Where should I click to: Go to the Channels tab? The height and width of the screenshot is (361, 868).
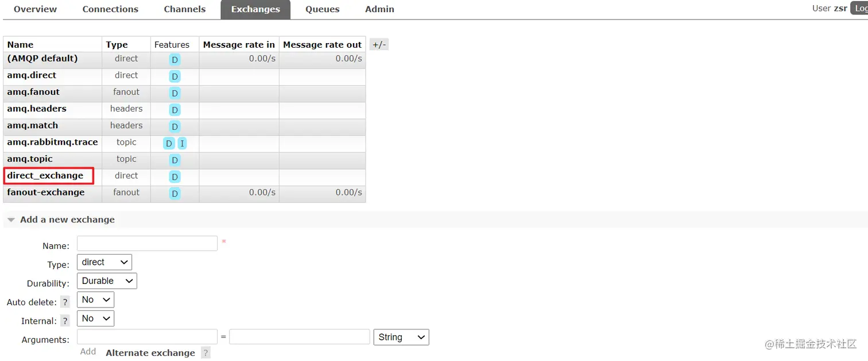185,9
